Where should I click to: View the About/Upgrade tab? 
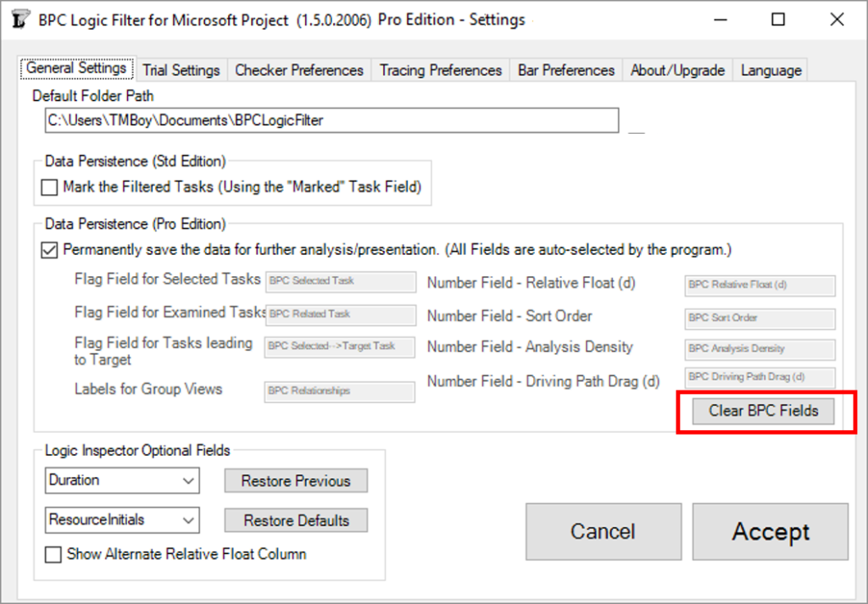point(677,70)
